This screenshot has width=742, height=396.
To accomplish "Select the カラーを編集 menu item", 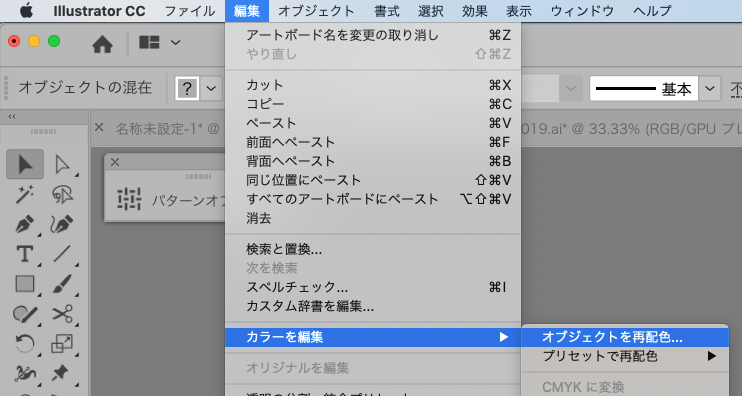I will pyautogui.click(x=373, y=337).
